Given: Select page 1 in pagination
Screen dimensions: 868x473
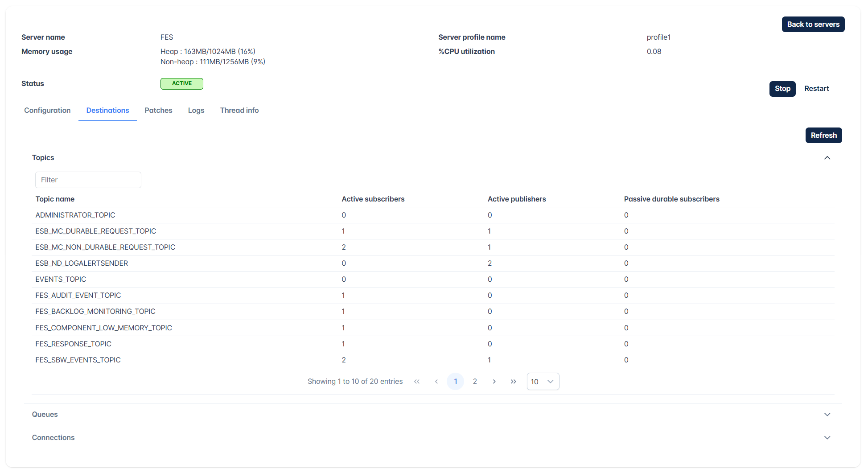Looking at the screenshot, I should pyautogui.click(x=455, y=382).
